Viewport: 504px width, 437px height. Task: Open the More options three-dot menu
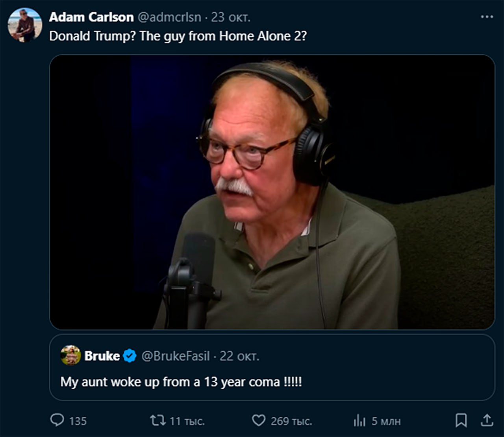[x=487, y=17]
